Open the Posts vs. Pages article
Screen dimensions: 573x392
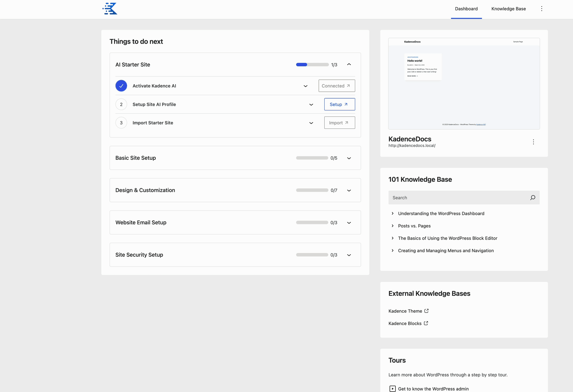click(x=414, y=226)
